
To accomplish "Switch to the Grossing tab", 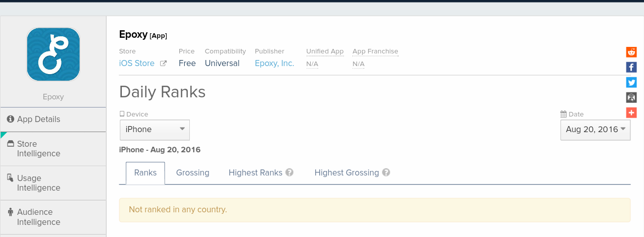I will coord(193,173).
